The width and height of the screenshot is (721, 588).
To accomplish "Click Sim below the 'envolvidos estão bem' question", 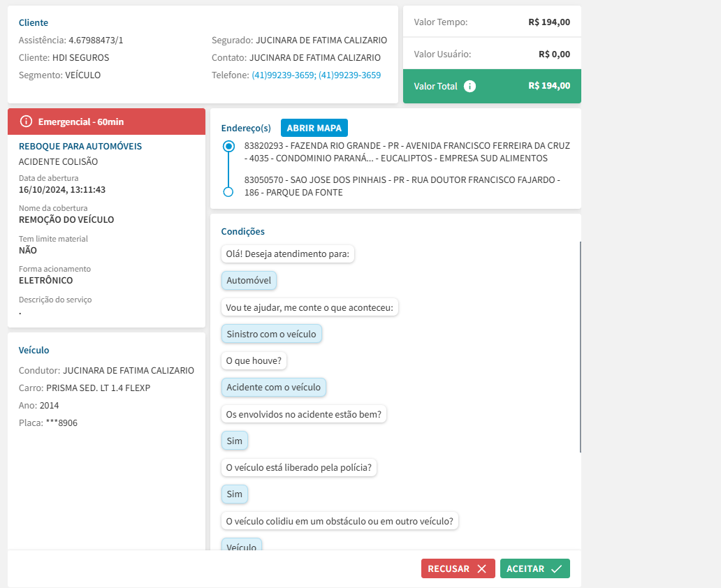I will point(235,441).
